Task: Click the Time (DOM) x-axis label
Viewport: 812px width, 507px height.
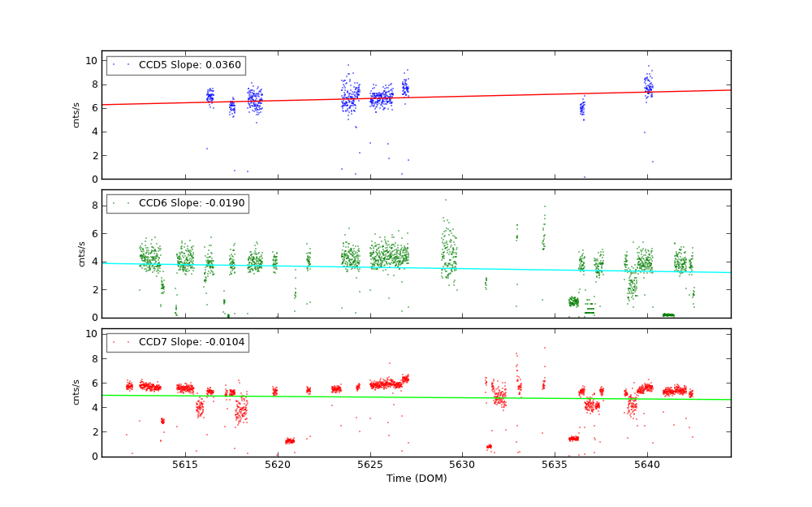Action: click(416, 479)
